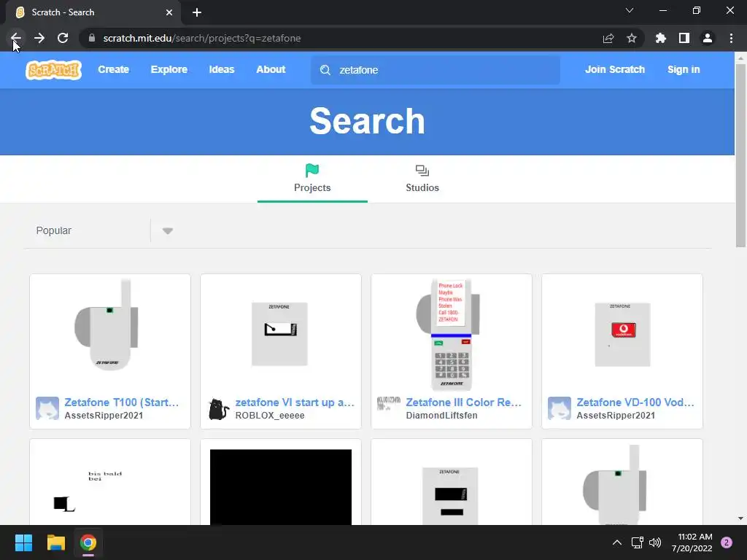Click the black cat avatar of ROBLOX_eeeee

[x=218, y=408]
